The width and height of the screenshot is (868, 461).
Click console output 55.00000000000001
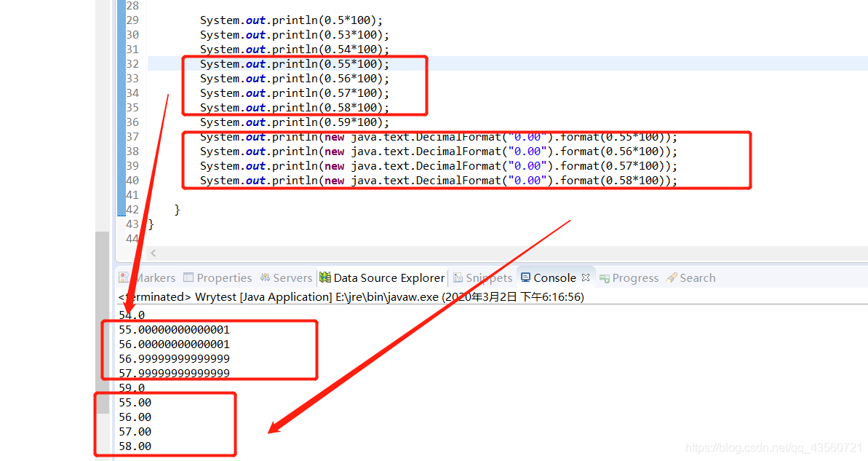174,330
